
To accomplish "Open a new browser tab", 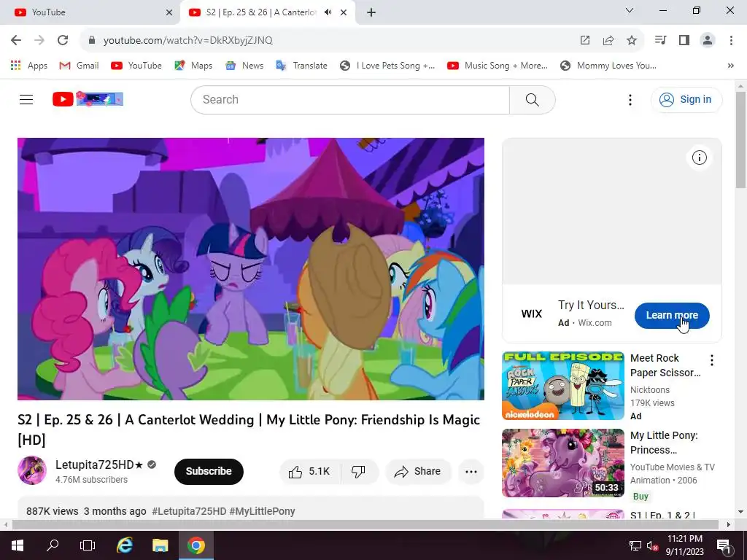I will click(371, 12).
